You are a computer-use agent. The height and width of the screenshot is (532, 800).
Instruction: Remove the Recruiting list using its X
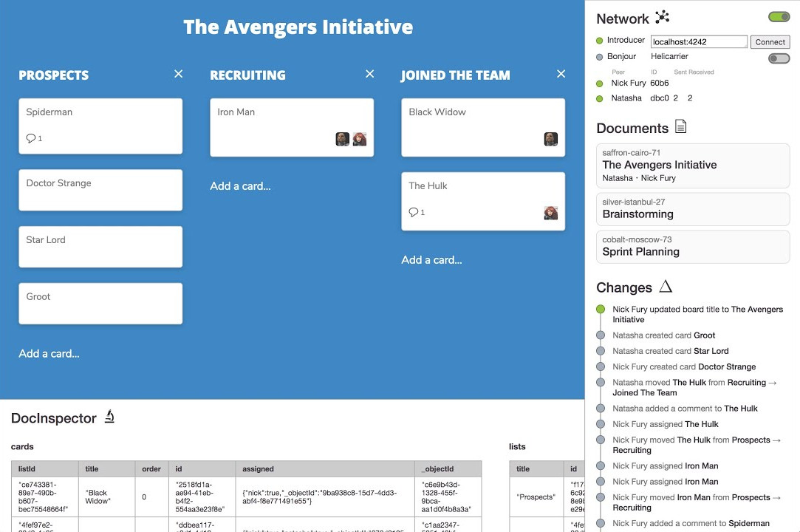[x=369, y=74]
